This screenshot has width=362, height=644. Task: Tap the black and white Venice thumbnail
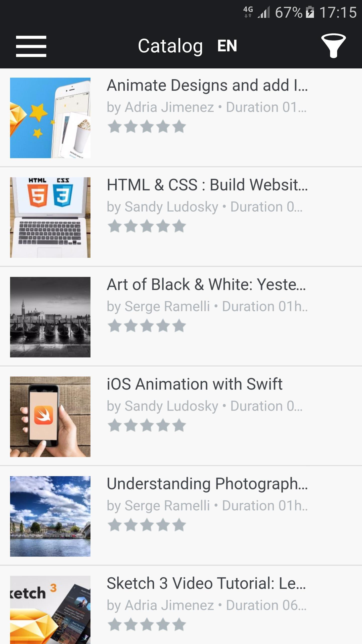tap(50, 317)
